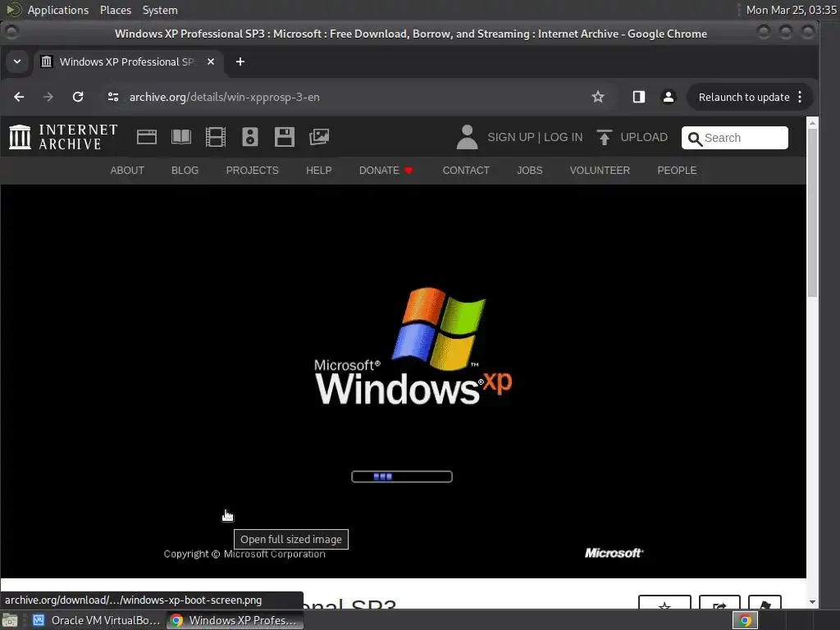
Task: Open the Windows XP boot screen image
Action: point(404,381)
